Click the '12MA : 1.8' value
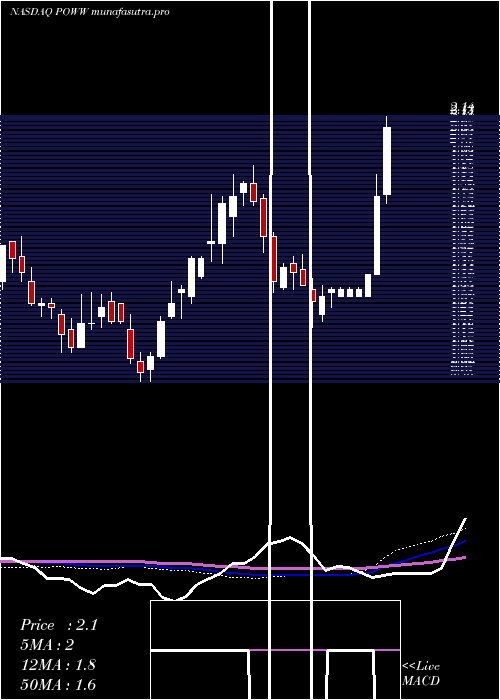 click(58, 665)
